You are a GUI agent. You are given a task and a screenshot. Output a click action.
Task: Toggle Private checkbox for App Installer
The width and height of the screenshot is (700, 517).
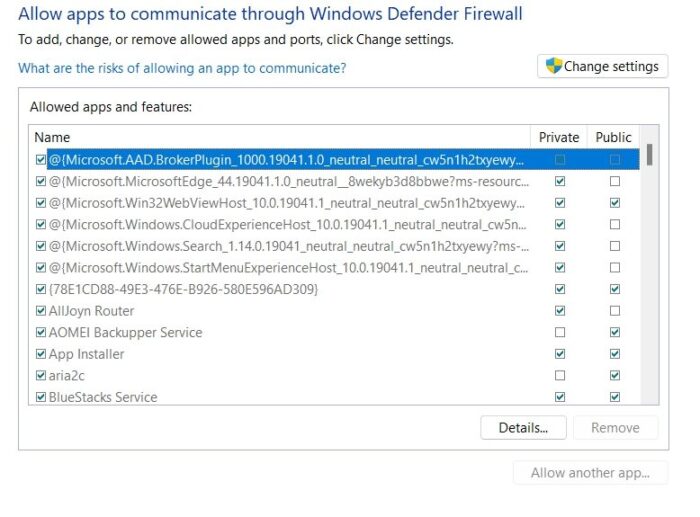coord(559,354)
